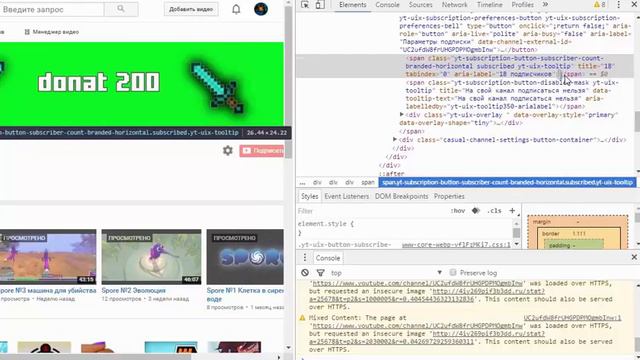Enable the Preserve log checkbox

coord(453,272)
